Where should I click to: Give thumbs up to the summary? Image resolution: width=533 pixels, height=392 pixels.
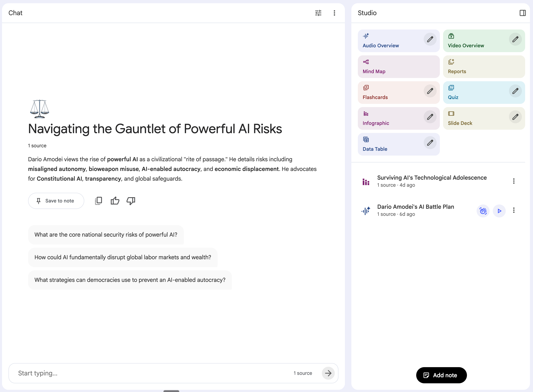pos(115,201)
